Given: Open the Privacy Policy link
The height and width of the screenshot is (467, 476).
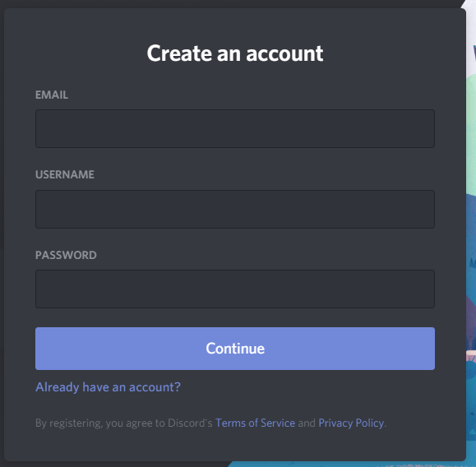Looking at the screenshot, I should click(x=351, y=423).
